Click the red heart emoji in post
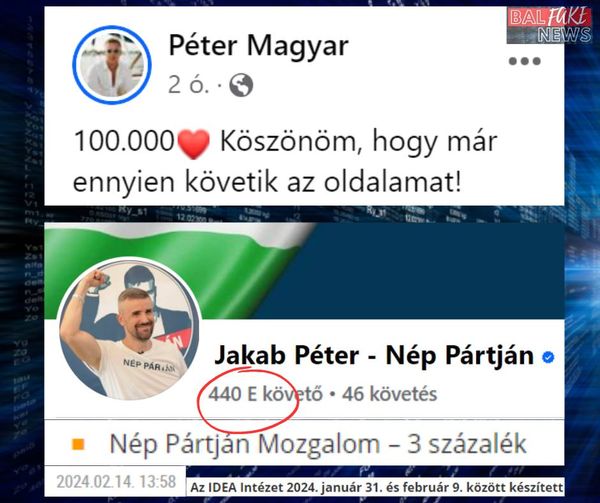This screenshot has width=600, height=503. tap(194, 144)
